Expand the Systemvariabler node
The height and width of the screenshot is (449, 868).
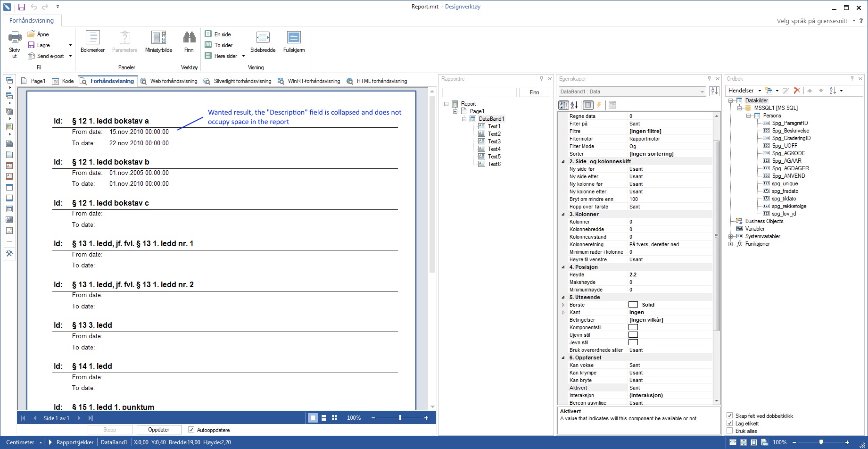730,236
